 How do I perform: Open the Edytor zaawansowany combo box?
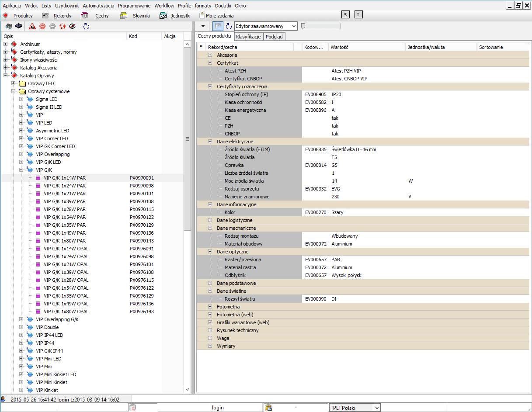(266, 26)
